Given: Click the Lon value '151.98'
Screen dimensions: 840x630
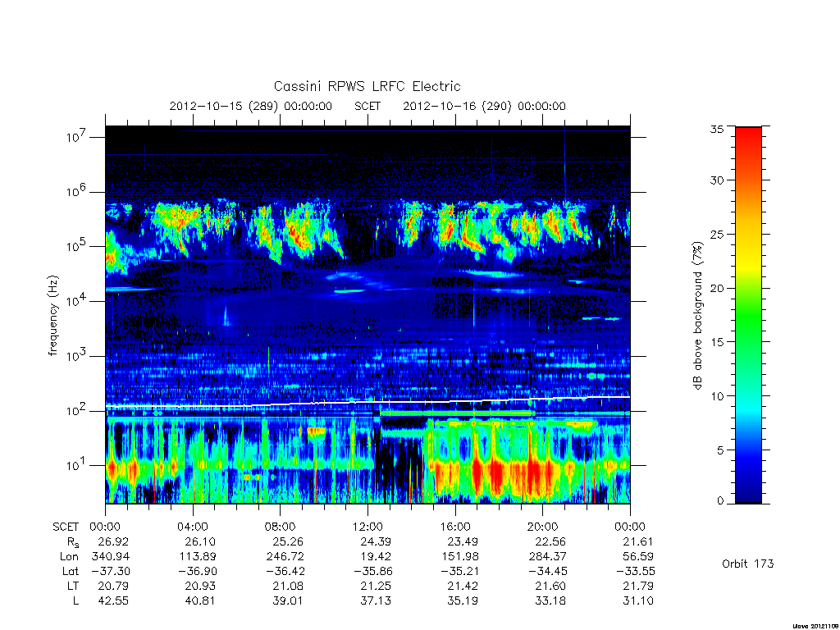Looking at the screenshot, I should [459, 557].
